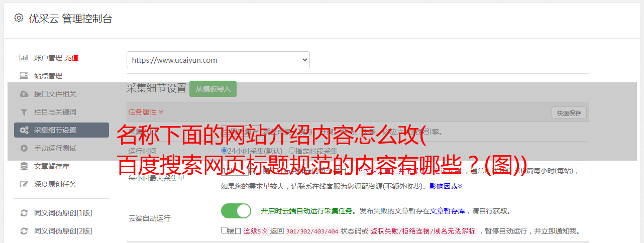Check the 接口 连续5次 checkbox

[x=224, y=230]
